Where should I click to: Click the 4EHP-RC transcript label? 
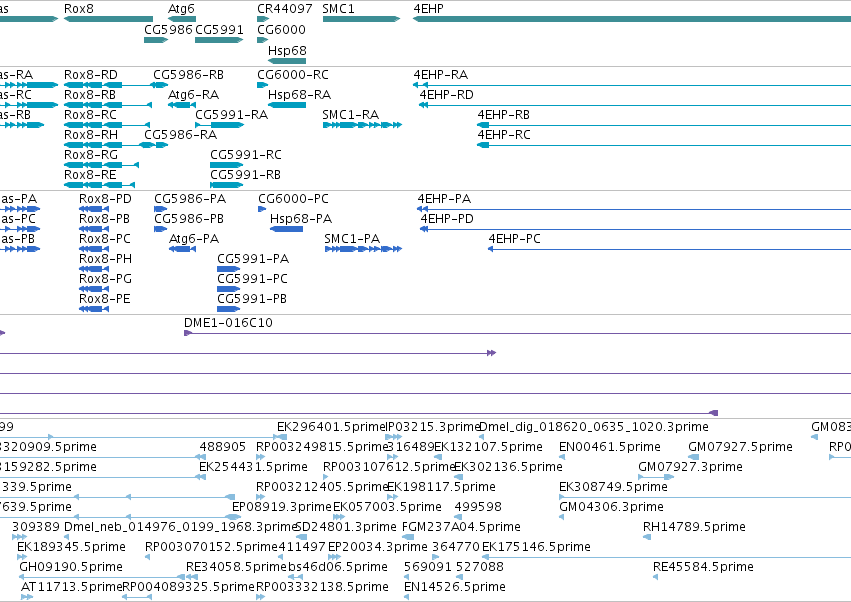point(504,135)
